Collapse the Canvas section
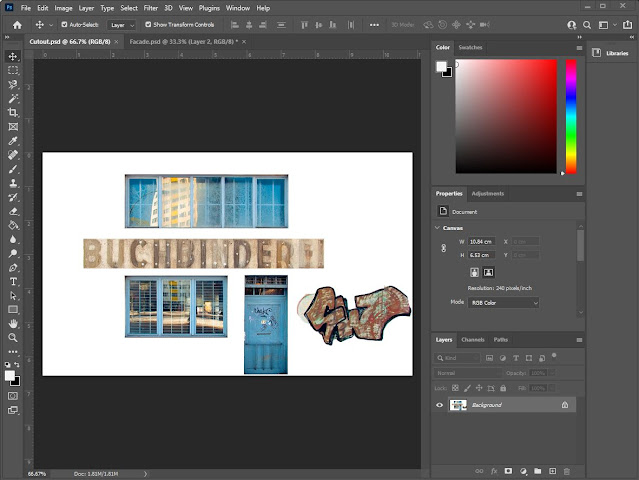The image size is (639, 480). [437, 228]
